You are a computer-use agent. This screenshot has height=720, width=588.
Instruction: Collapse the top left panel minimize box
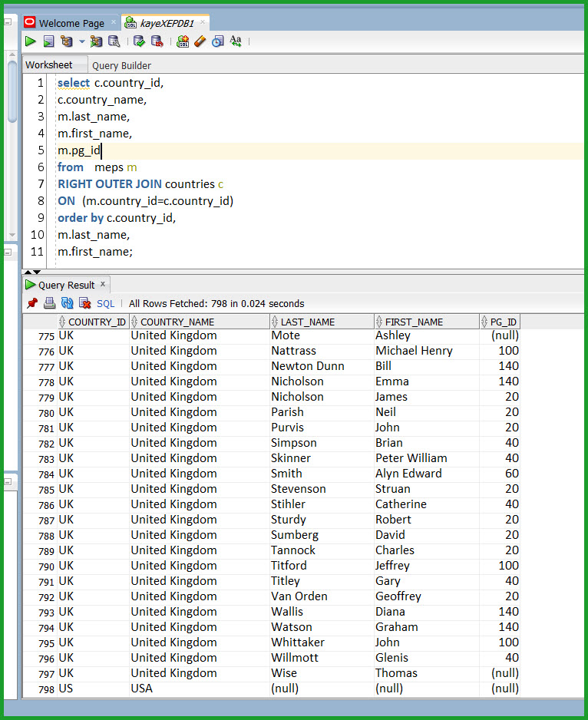[x=8, y=22]
